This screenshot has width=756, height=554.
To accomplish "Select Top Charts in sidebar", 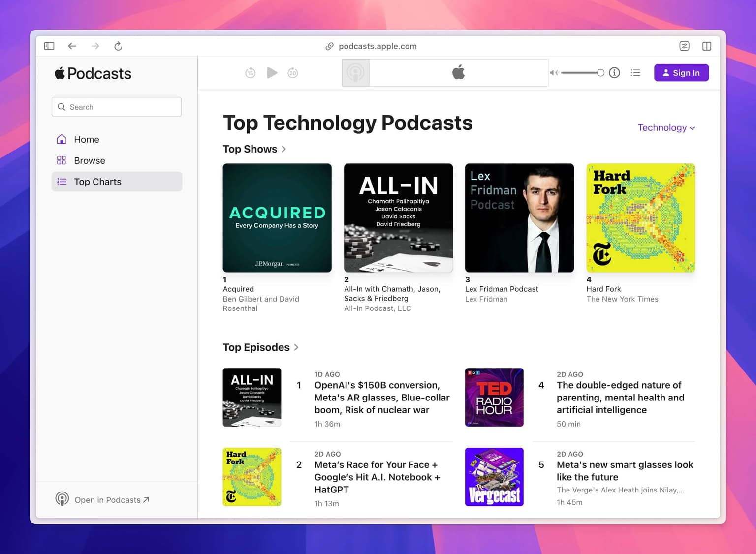I will point(117,182).
